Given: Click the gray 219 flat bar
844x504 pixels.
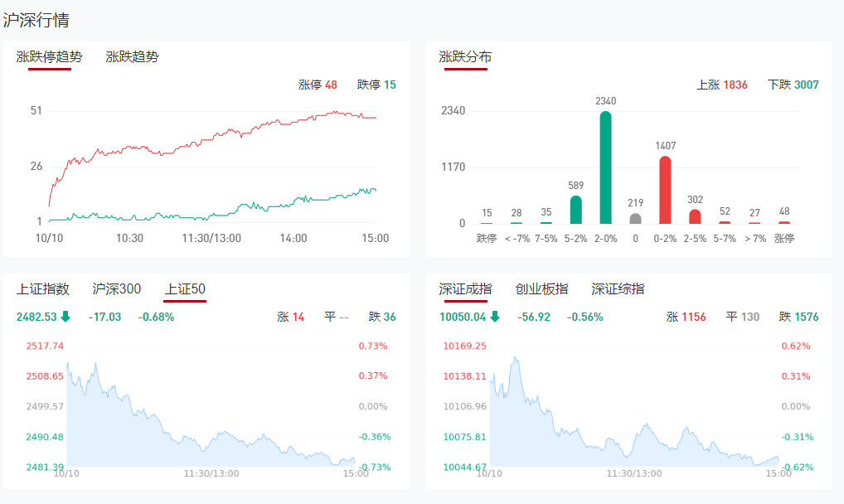Looking at the screenshot, I should coord(636,219).
